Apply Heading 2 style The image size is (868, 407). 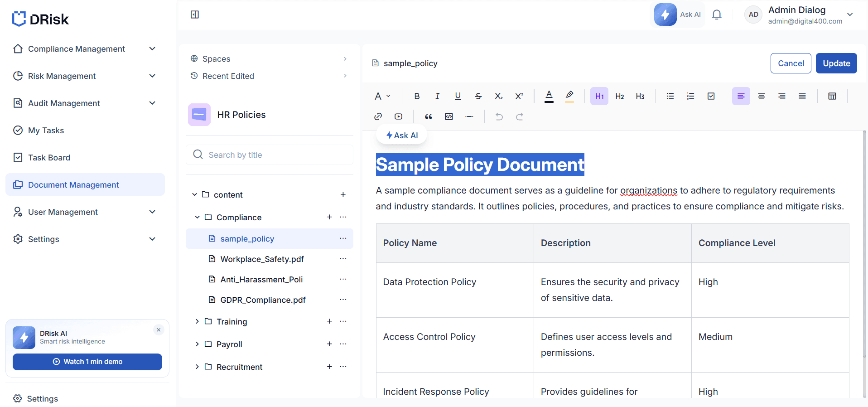[x=620, y=96]
